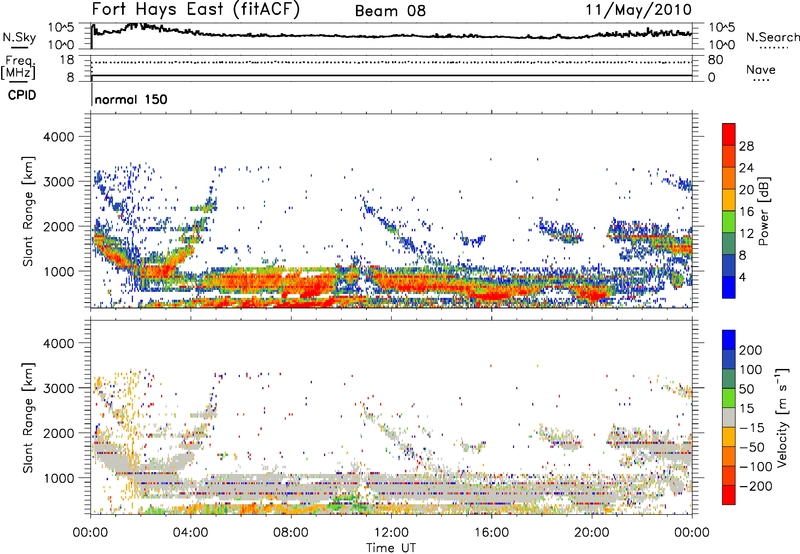The height and width of the screenshot is (554, 800).
Task: Click the '12:00' time tick label
Action: click(391, 533)
